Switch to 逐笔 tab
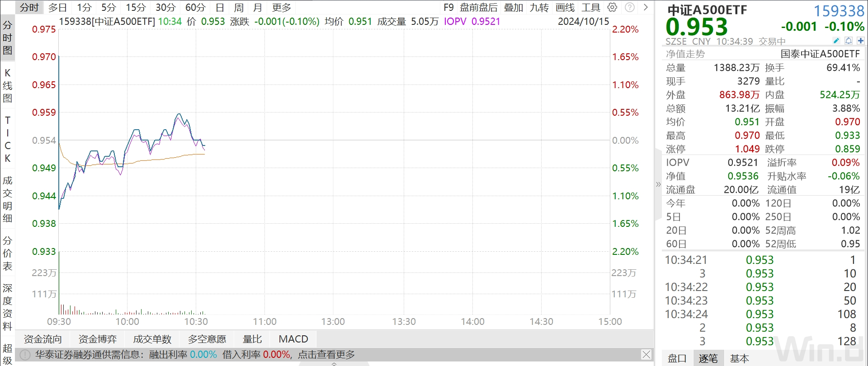The width and height of the screenshot is (868, 366). click(x=708, y=358)
